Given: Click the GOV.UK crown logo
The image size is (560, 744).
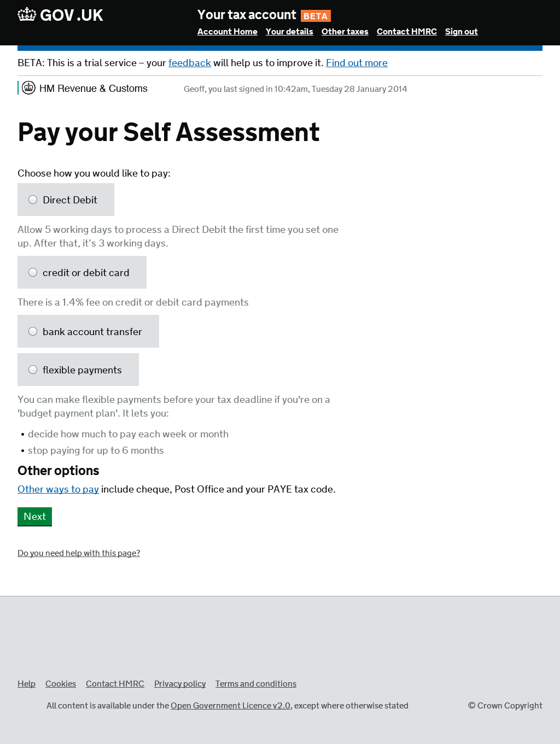Looking at the screenshot, I should coord(27,15).
